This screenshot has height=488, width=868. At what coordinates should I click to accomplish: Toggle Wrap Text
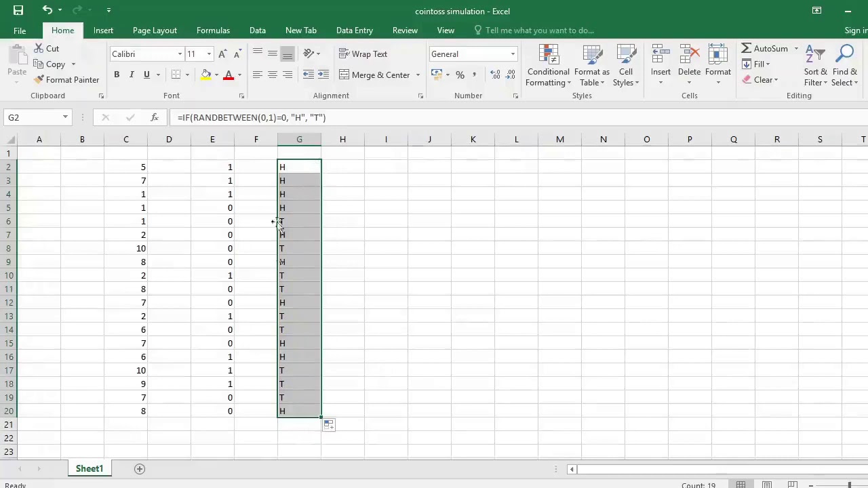363,54
